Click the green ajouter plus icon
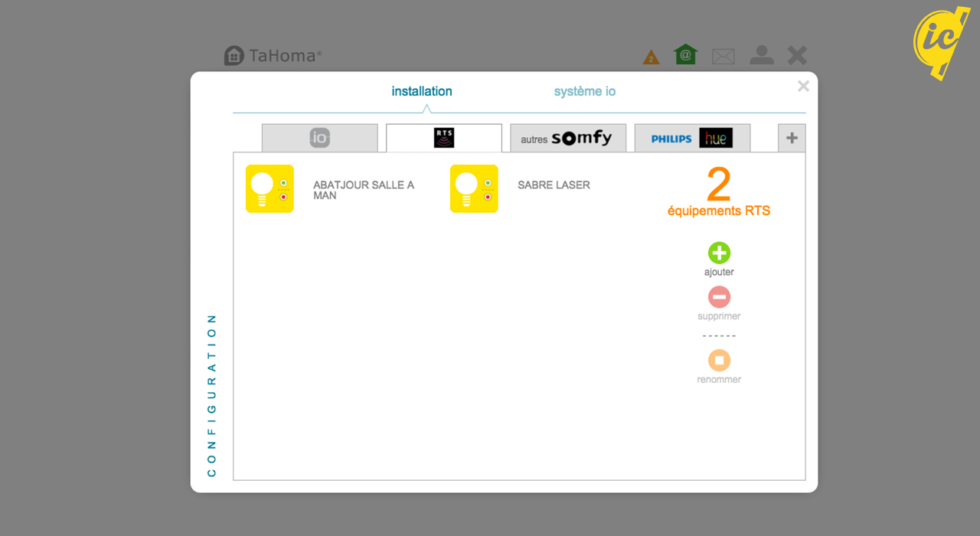980x536 pixels. coord(719,253)
